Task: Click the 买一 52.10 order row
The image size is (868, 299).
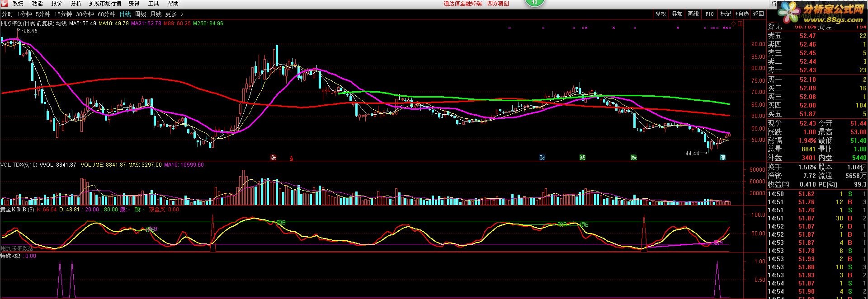Action: (817, 79)
